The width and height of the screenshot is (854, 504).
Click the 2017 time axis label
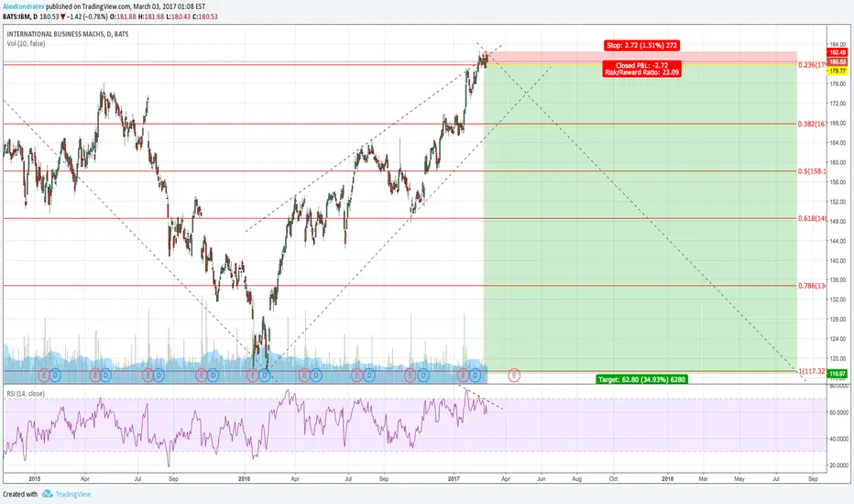[x=454, y=479]
